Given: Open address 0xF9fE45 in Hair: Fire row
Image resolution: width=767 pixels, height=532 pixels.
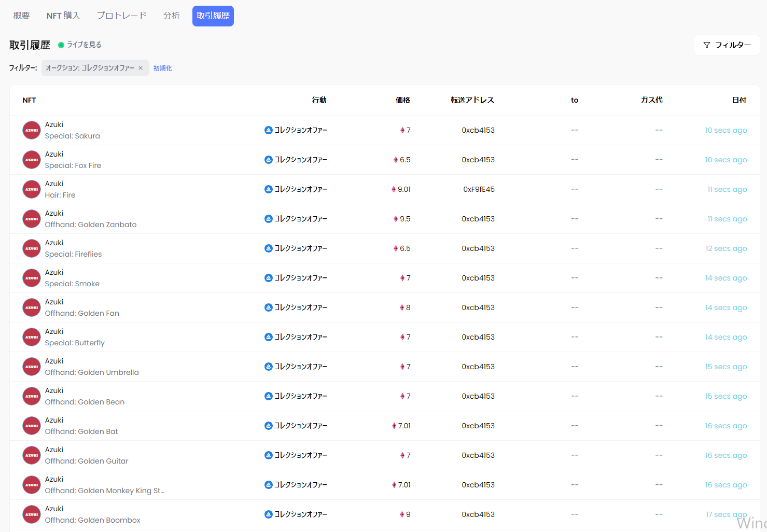Looking at the screenshot, I should 478,189.
